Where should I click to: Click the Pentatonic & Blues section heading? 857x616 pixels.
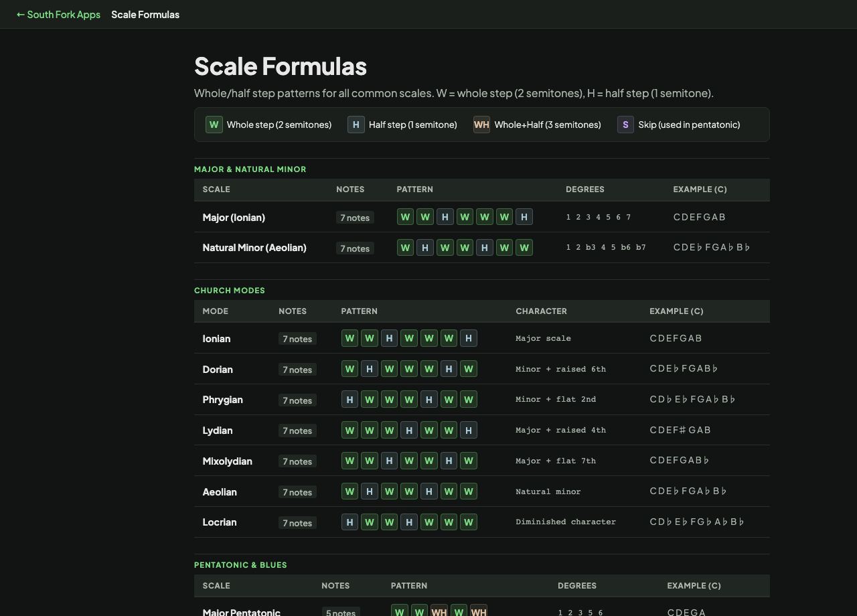pyautogui.click(x=240, y=564)
